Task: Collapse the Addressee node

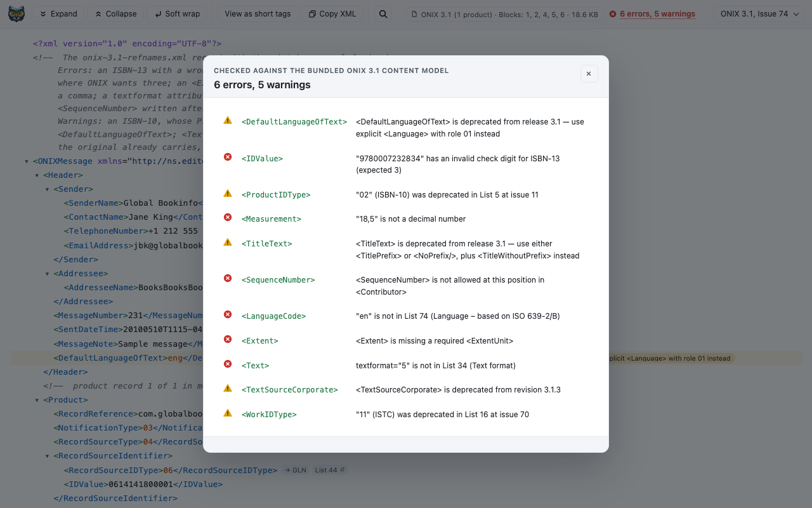Action: tap(47, 274)
